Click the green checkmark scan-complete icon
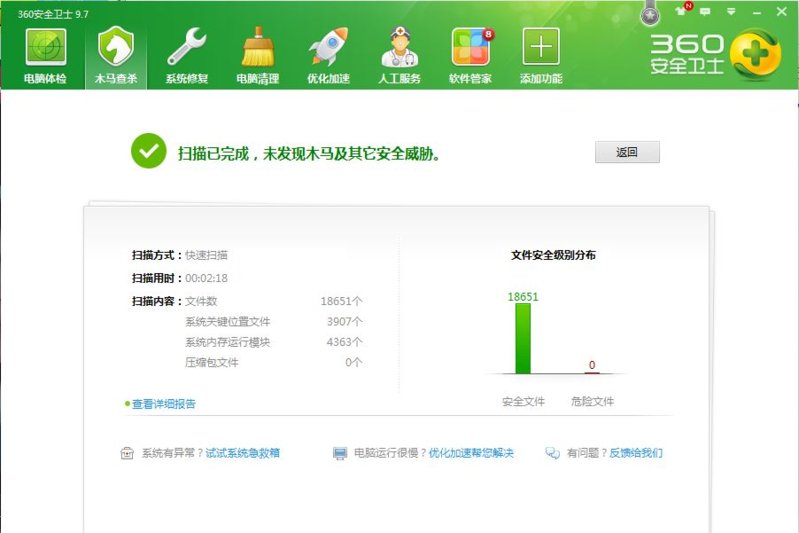This screenshot has height=533, width=799. (149, 151)
